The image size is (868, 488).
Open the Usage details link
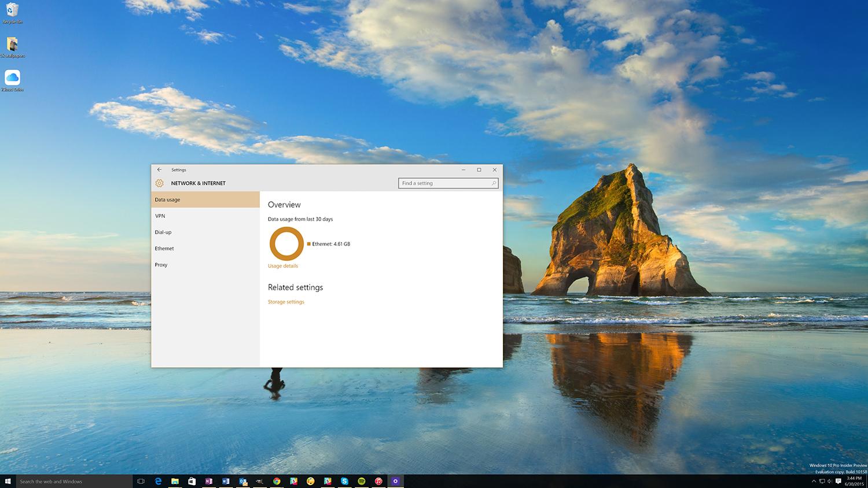283,266
